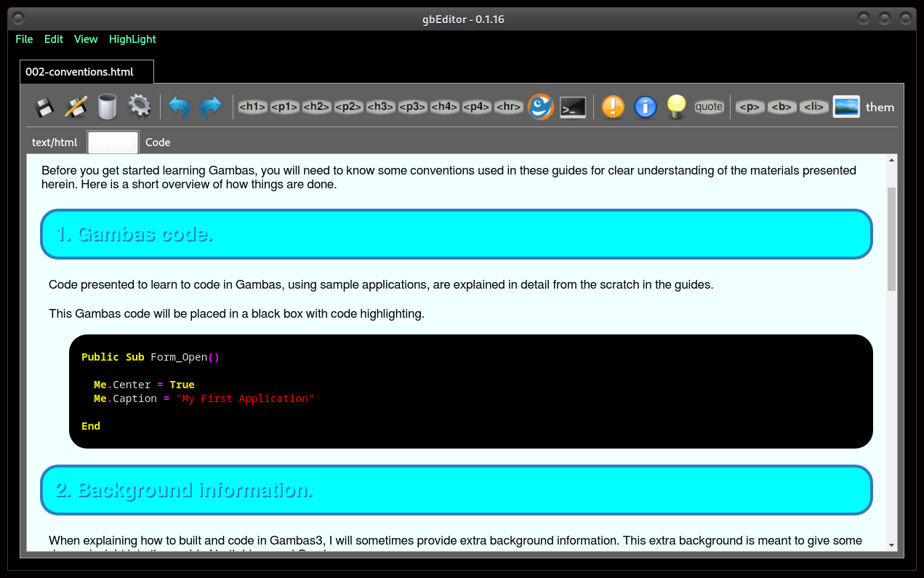
Task: Open settings with the gear icon
Action: [x=140, y=107]
